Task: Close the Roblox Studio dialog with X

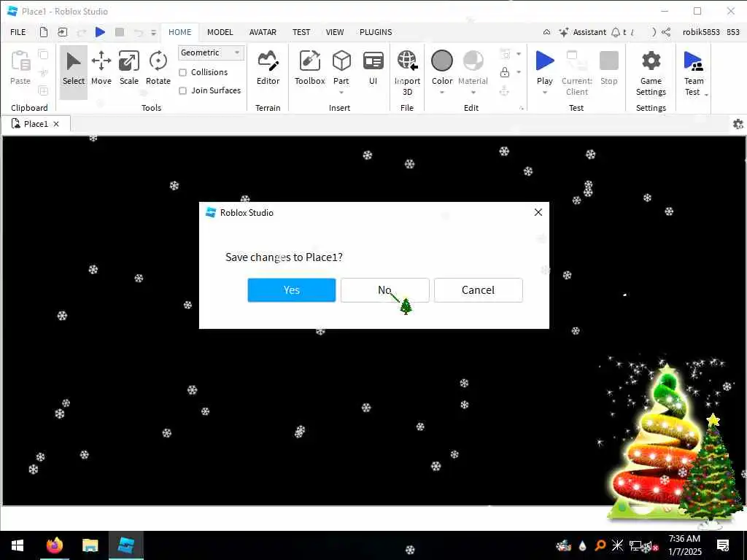Action: point(538,212)
